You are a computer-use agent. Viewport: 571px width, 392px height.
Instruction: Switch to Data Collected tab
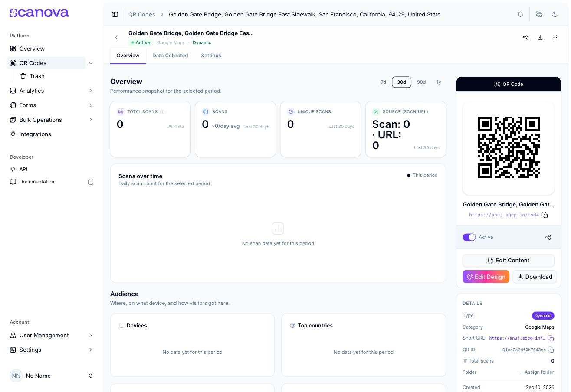tap(170, 56)
